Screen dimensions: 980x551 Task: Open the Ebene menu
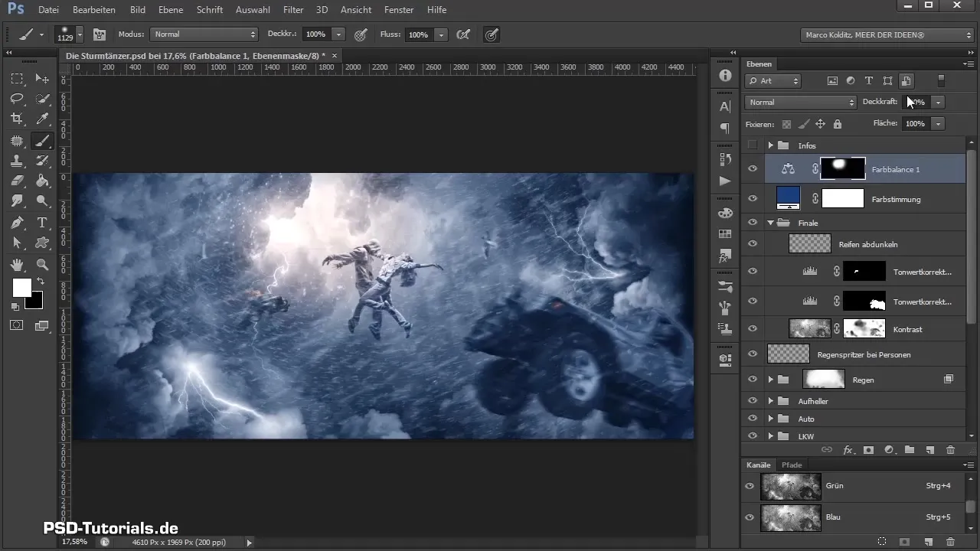pos(171,10)
